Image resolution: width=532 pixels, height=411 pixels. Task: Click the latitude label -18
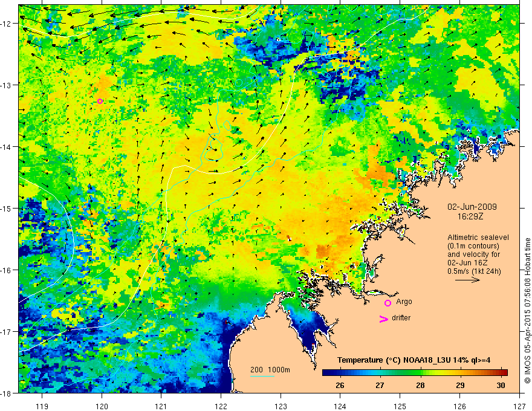(7, 393)
